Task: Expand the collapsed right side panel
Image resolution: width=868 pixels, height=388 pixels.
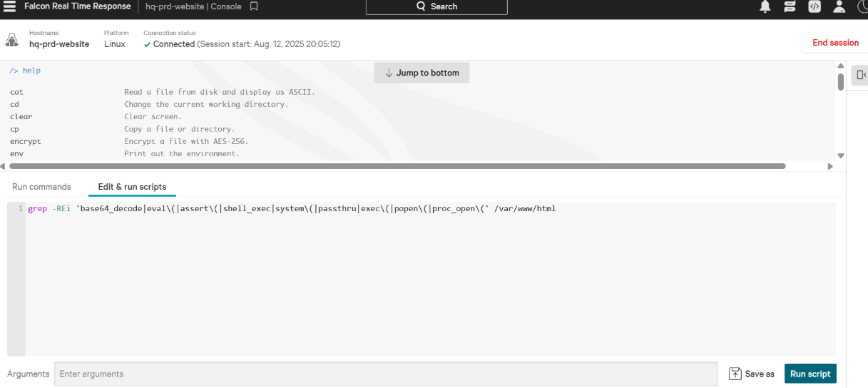Action: click(x=860, y=75)
